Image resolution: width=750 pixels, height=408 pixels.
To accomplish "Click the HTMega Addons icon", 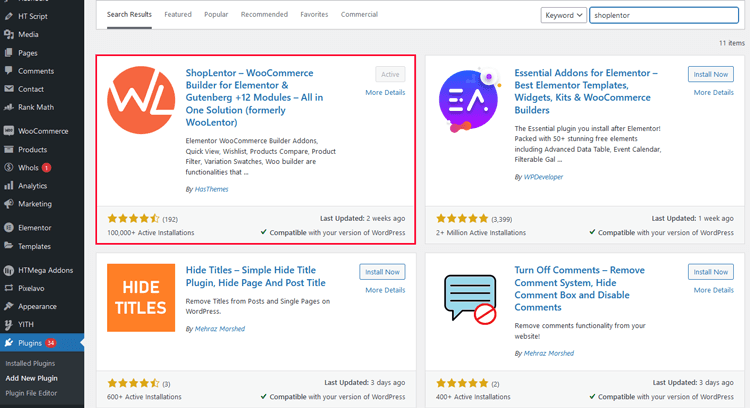I will pos(9,270).
